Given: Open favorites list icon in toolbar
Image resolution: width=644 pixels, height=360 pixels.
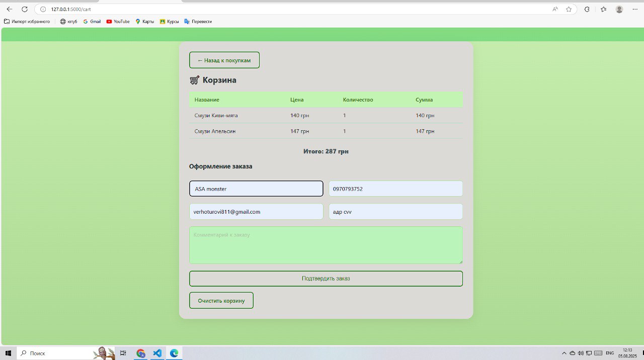Looking at the screenshot, I should click(x=603, y=9).
